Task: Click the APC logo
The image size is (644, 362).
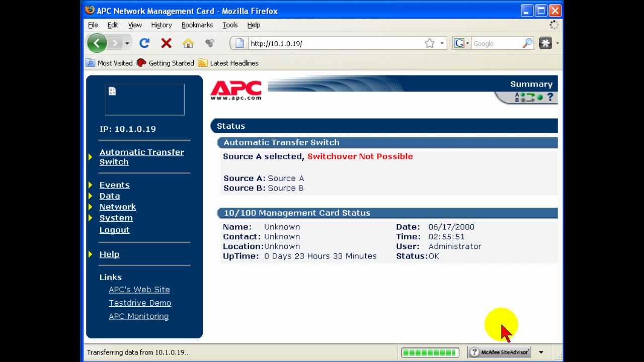Action: click(x=236, y=90)
